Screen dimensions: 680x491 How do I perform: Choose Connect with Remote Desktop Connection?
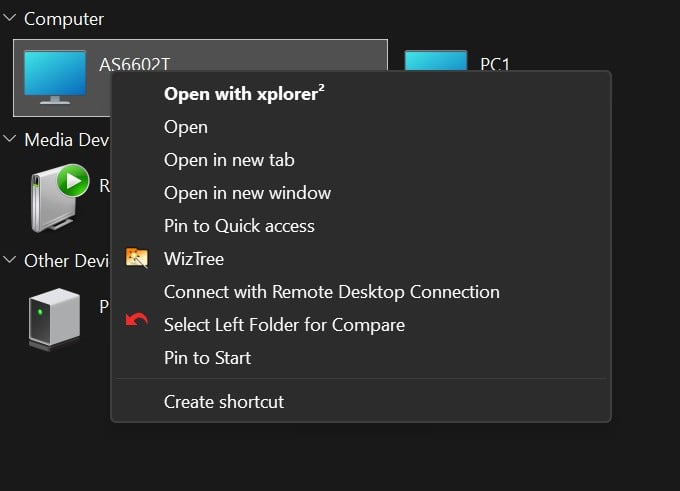pos(331,292)
